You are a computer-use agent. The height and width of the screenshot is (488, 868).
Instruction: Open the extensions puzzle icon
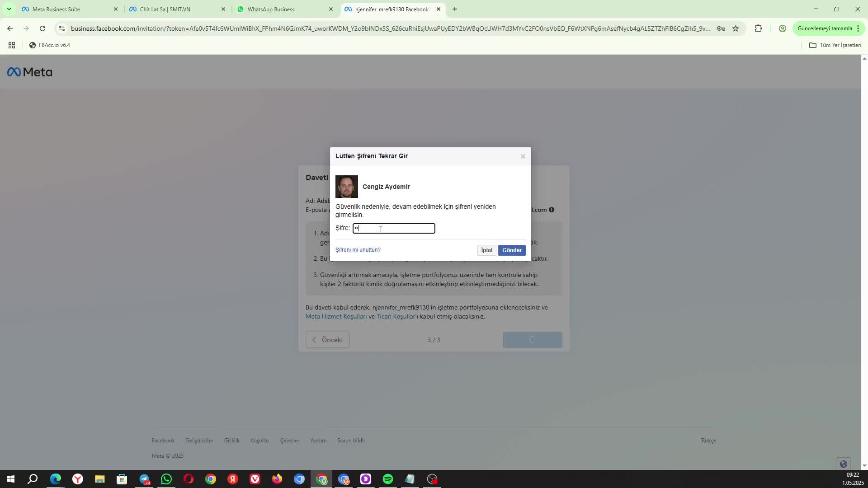click(x=758, y=28)
